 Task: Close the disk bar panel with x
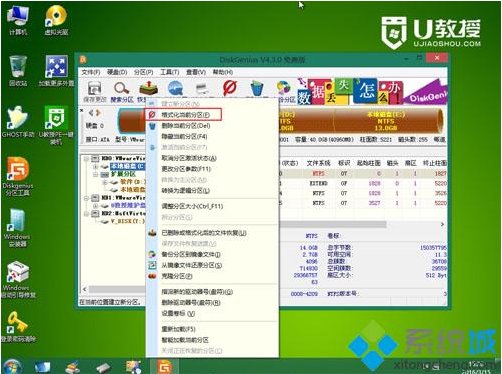[x=82, y=110]
